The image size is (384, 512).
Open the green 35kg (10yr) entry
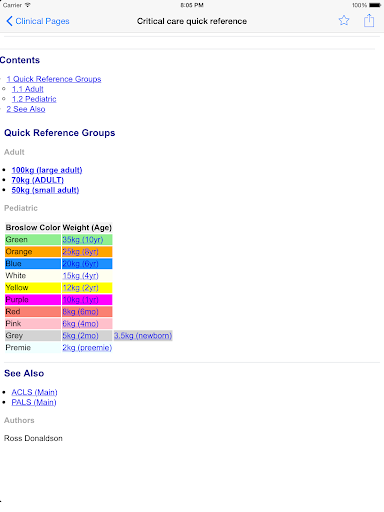[x=83, y=240]
